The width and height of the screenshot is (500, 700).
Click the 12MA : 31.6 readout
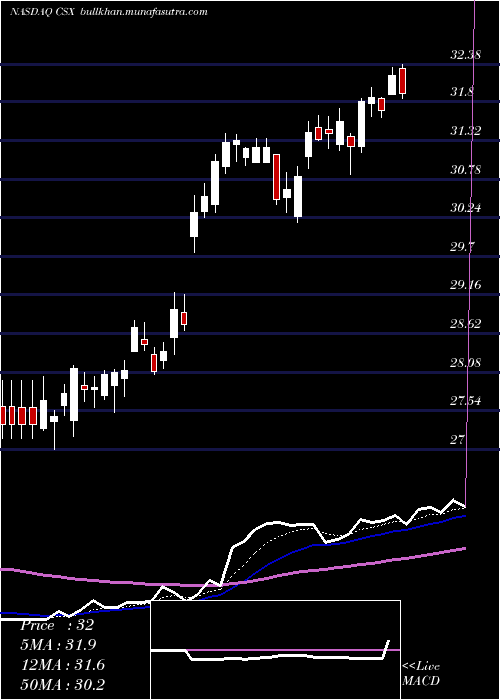62,665
